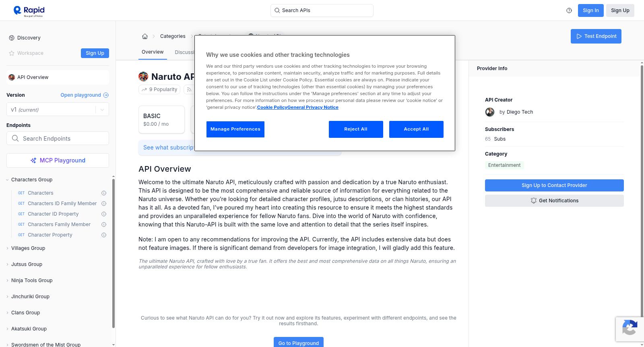Click the Rapid logo
Screen dimensions: 644x347
click(x=29, y=10)
